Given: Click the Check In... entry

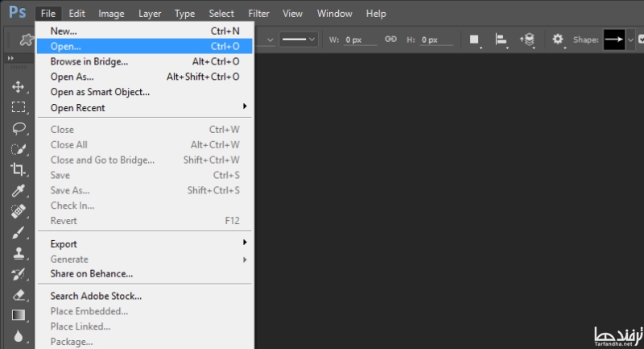Looking at the screenshot, I should point(145,206).
